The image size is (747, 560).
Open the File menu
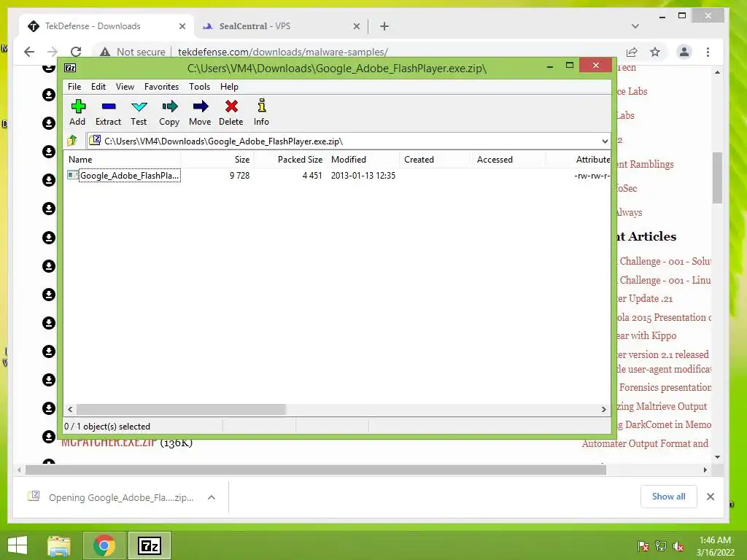[x=74, y=87]
